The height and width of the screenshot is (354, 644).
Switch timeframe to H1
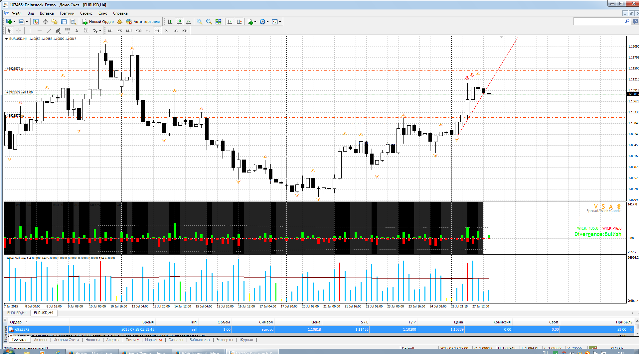tap(148, 31)
